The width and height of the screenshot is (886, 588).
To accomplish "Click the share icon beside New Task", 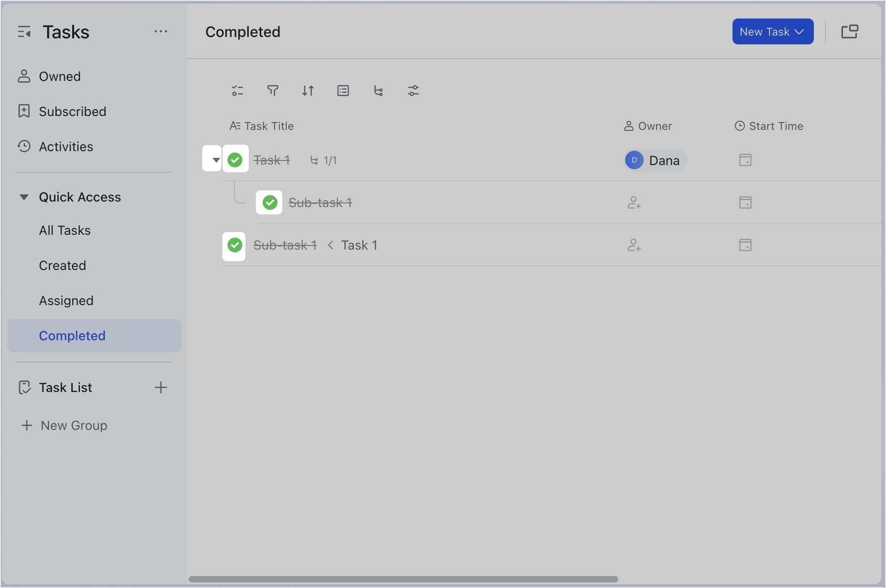I will 850,31.
